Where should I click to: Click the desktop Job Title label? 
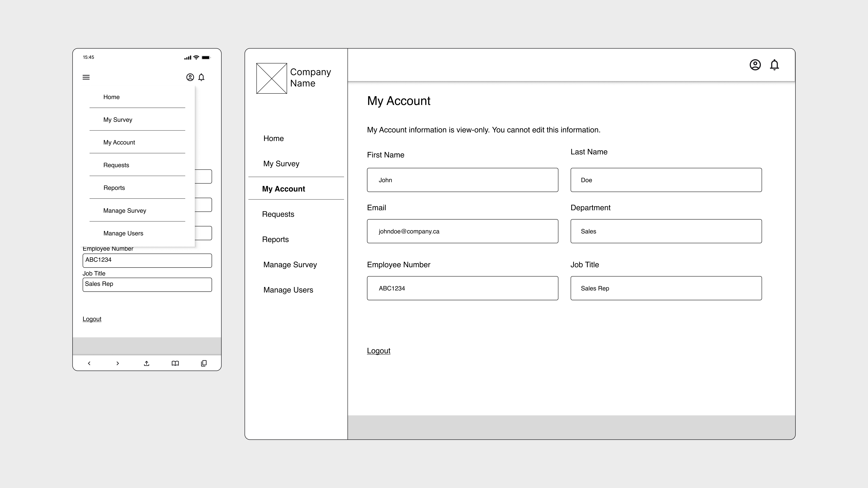[585, 265]
